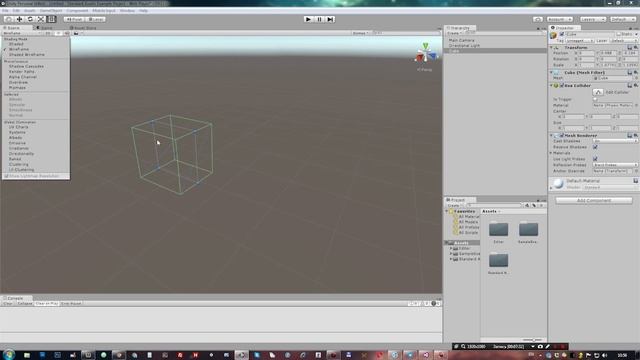Toggle the Receive Shadows checkbox
This screenshot has height=360, width=640.
coord(595,147)
